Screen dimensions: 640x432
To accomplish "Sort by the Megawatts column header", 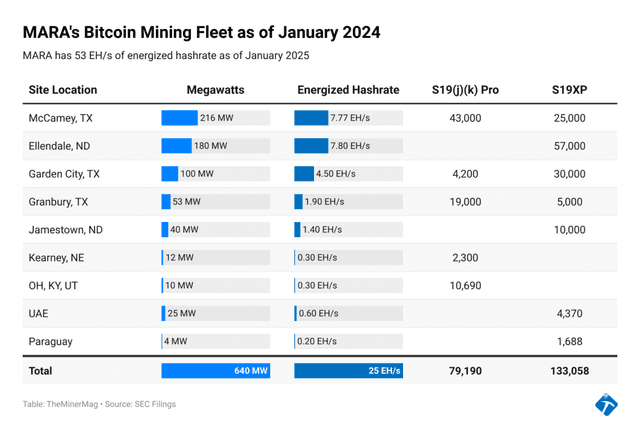I will pyautogui.click(x=215, y=90).
